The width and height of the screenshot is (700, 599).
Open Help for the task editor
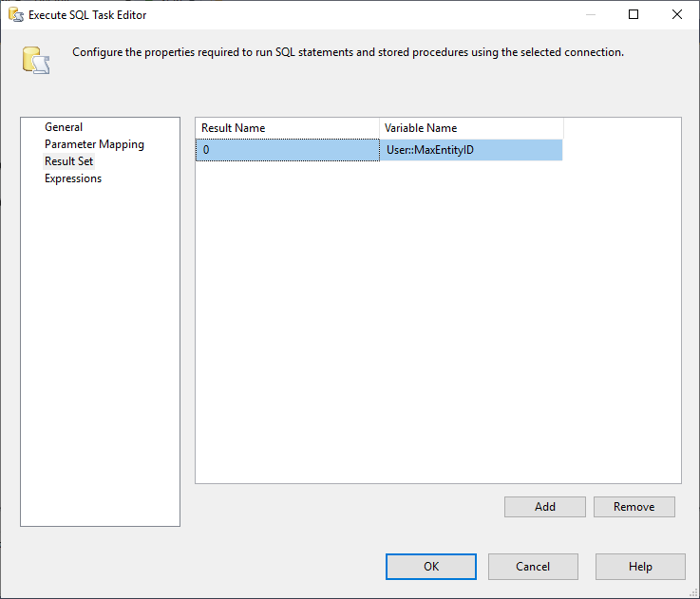pyautogui.click(x=640, y=567)
